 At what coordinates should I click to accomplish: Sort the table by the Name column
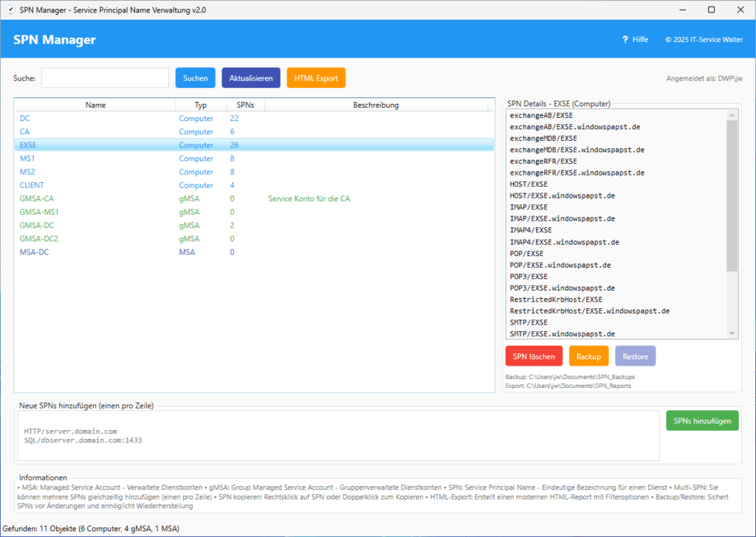click(x=95, y=105)
